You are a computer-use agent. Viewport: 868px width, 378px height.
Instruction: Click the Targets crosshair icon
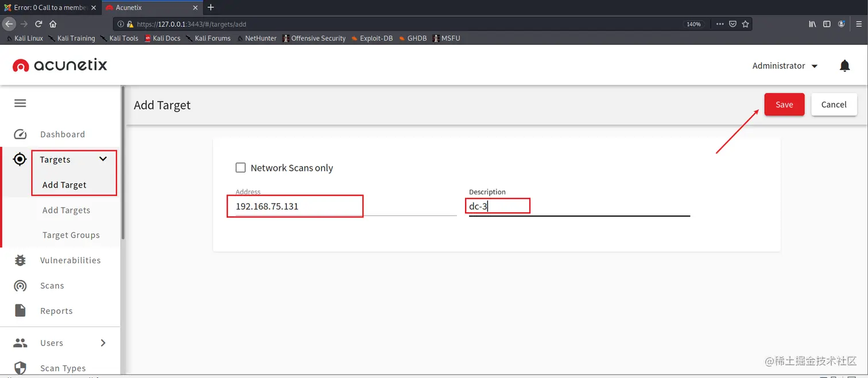[20, 159]
